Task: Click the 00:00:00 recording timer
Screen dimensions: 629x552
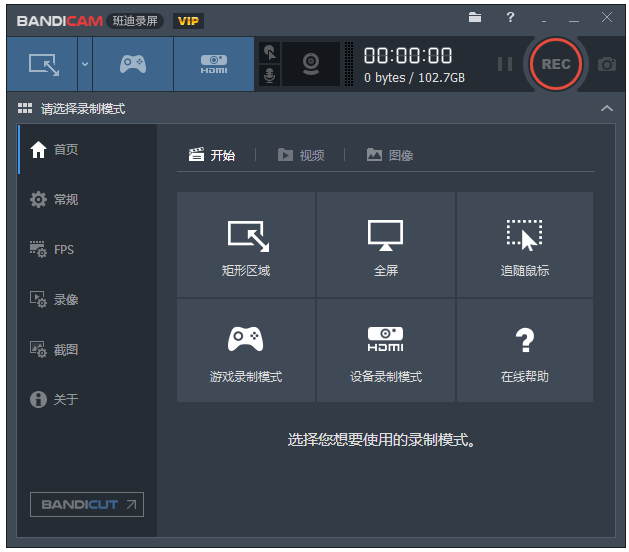Action: pyautogui.click(x=408, y=55)
